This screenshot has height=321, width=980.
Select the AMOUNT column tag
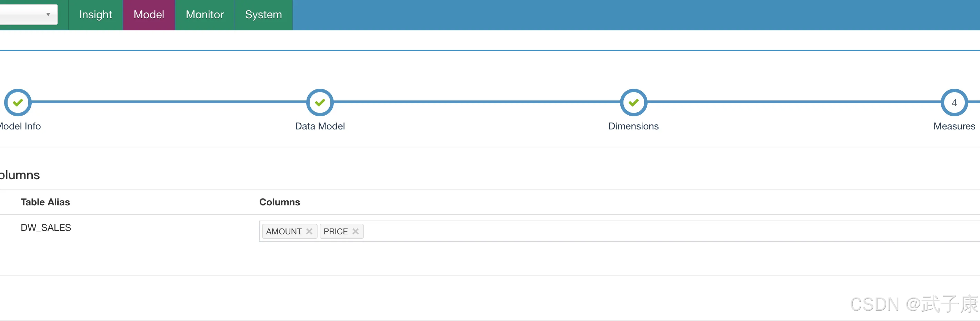click(x=290, y=232)
